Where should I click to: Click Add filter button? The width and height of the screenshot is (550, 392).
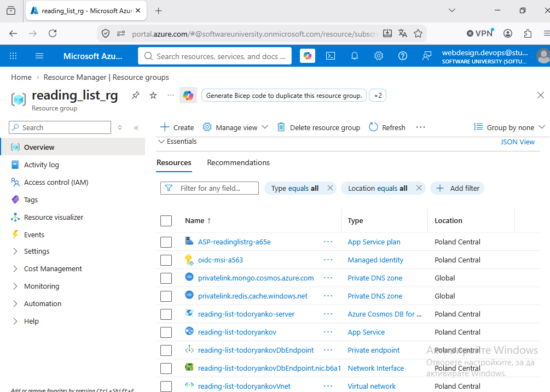(x=457, y=188)
